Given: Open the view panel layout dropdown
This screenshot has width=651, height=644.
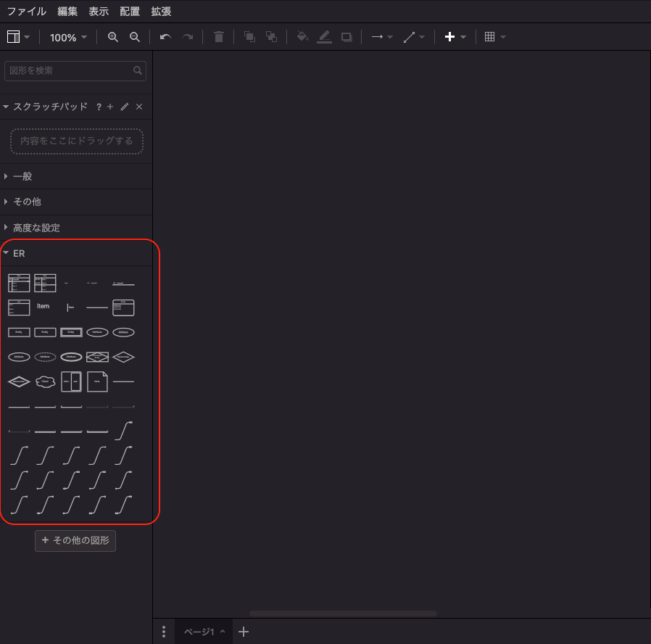Looking at the screenshot, I should point(18,37).
